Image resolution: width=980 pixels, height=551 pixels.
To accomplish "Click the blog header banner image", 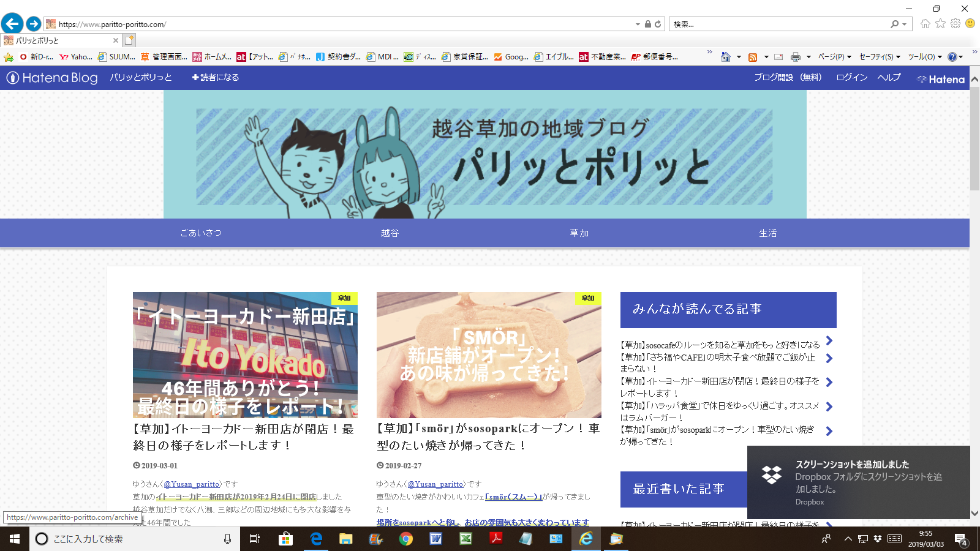I will 485,154.
